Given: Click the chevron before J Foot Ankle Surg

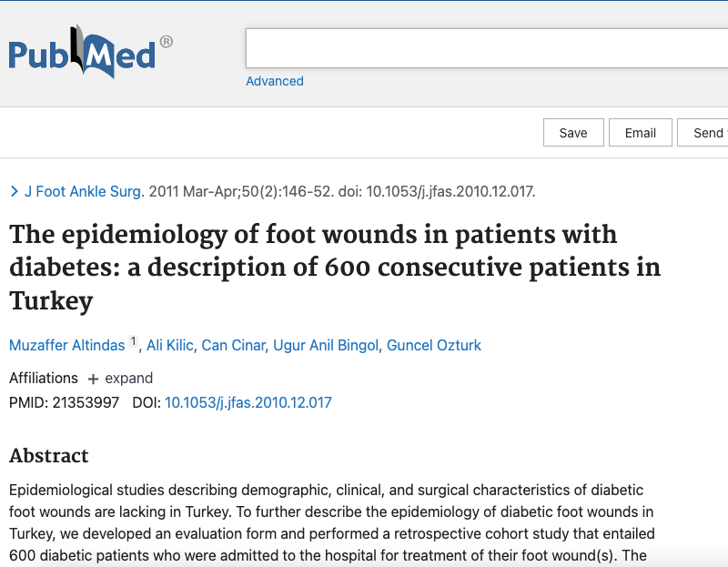Looking at the screenshot, I should pos(15,191).
